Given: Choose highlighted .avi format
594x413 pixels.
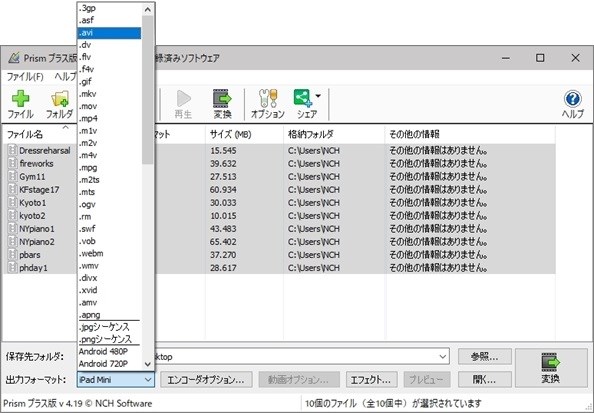Looking at the screenshot, I should (x=109, y=33).
